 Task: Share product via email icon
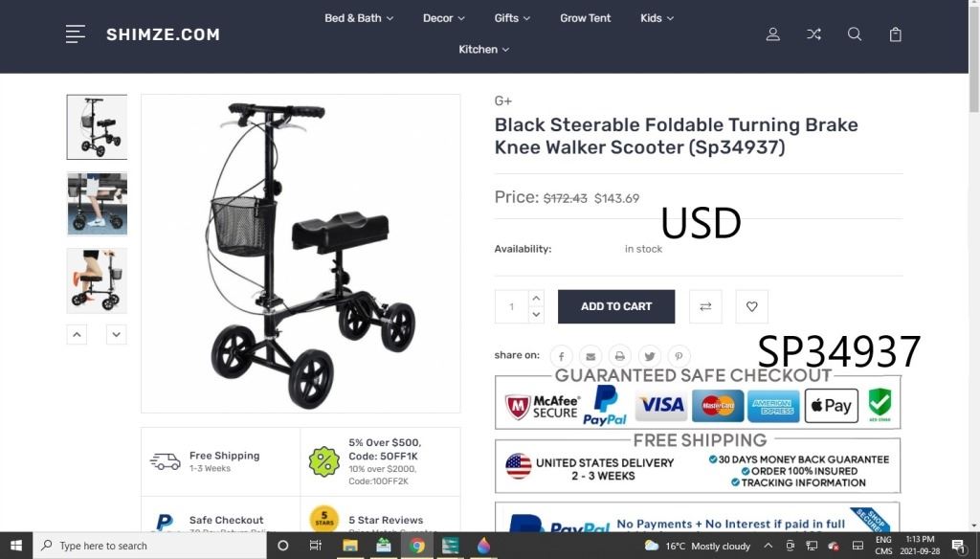coord(590,356)
